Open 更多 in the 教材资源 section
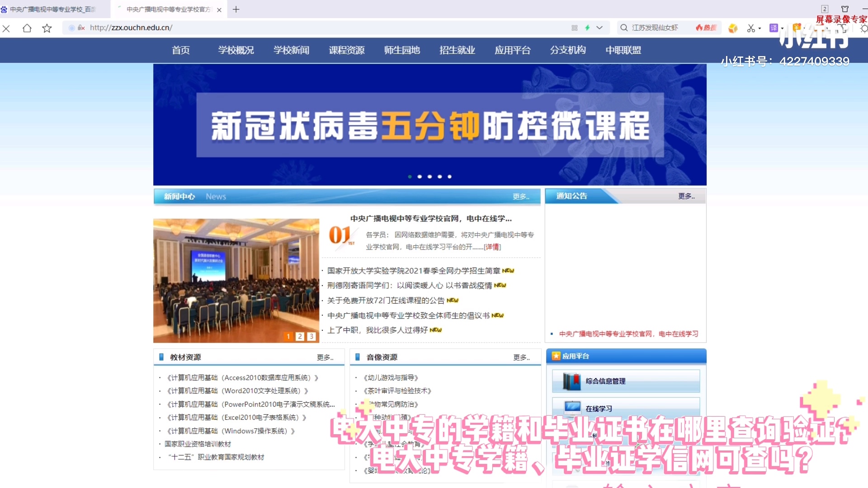 click(x=325, y=357)
